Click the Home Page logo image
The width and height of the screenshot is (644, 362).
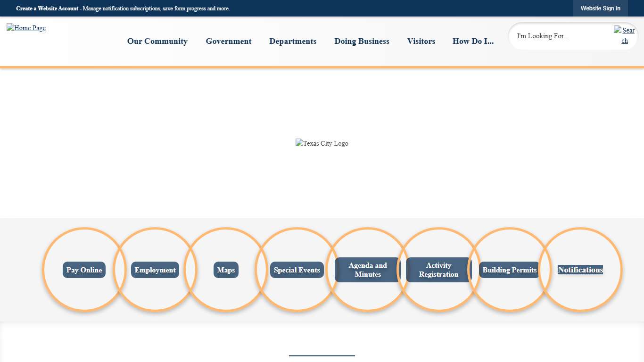coord(26,28)
